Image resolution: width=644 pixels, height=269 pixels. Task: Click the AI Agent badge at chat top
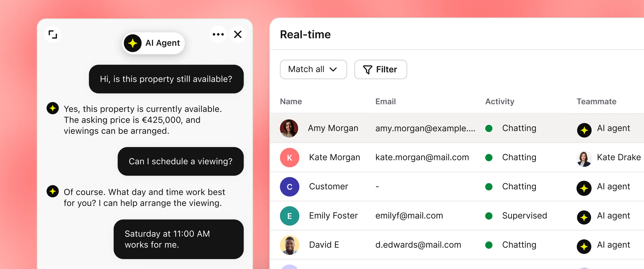(x=153, y=43)
